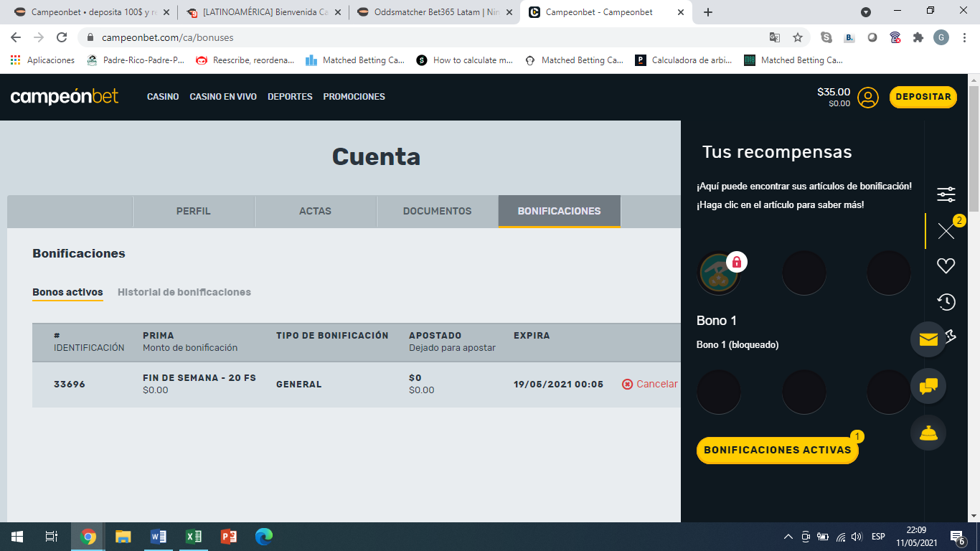Open PowerPoint from the taskbar
Screen dimensions: 980x551
coord(229,537)
